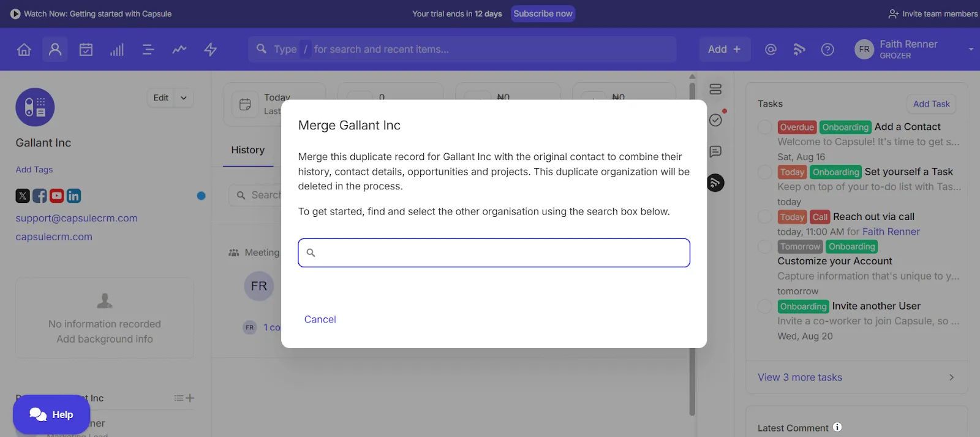This screenshot has width=980, height=437.
Task: Complete the Set yourself a Task checkbox
Action: tap(764, 172)
